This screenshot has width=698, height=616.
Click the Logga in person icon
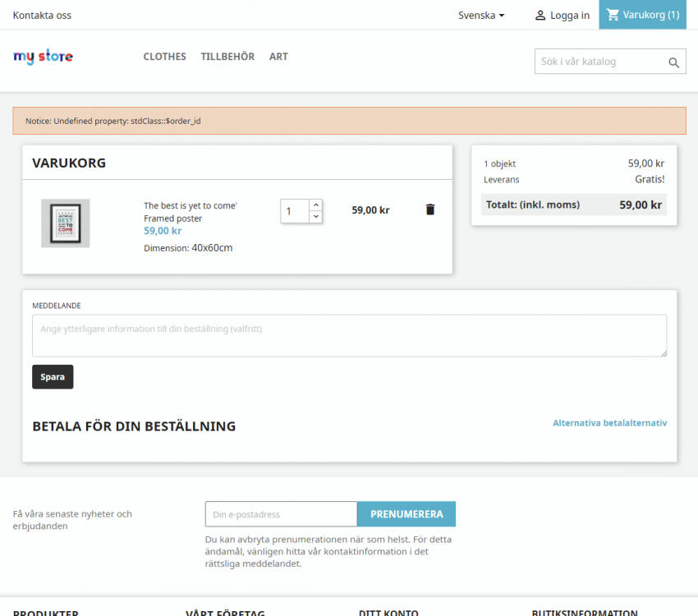(540, 15)
